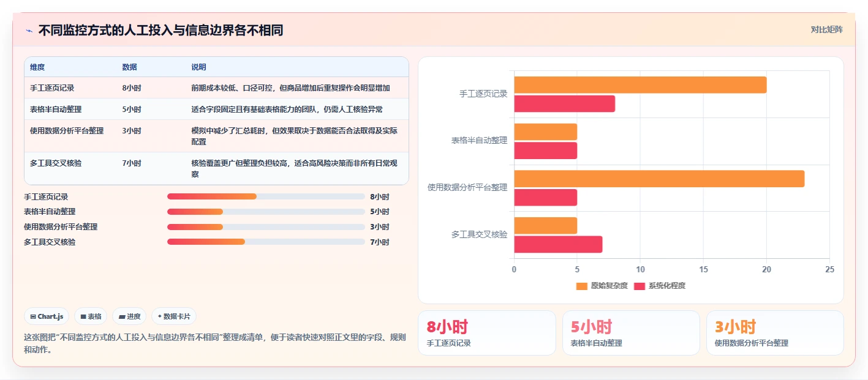Viewport: 868px width, 380px height.
Task: Click the 7小时 value after the progress bar
Action: [x=380, y=242]
